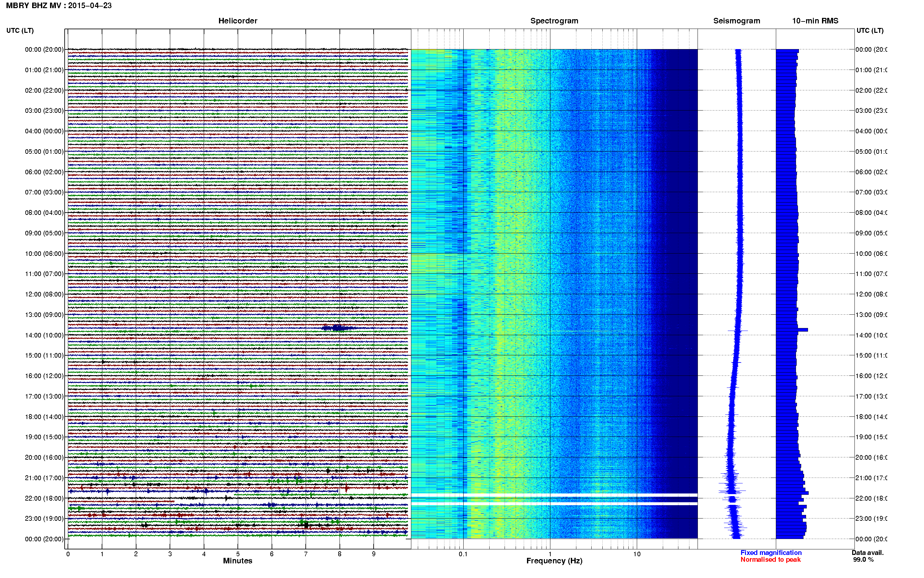The width and height of the screenshot is (924, 578).
Task: Click the 'UTC (LT)' header beside the 10-min RMS
Action: click(x=870, y=30)
